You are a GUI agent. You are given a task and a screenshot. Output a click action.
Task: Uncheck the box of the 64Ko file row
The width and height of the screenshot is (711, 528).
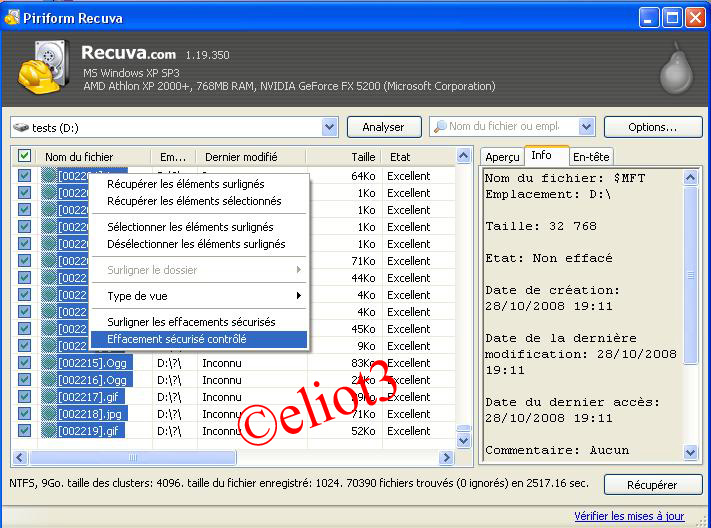(24, 176)
